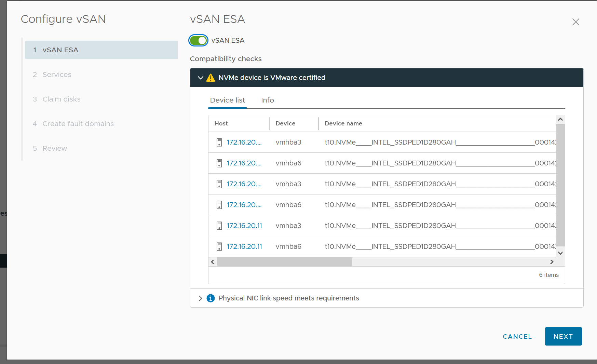
Task: Click the '6 items' count text
Action: click(549, 275)
